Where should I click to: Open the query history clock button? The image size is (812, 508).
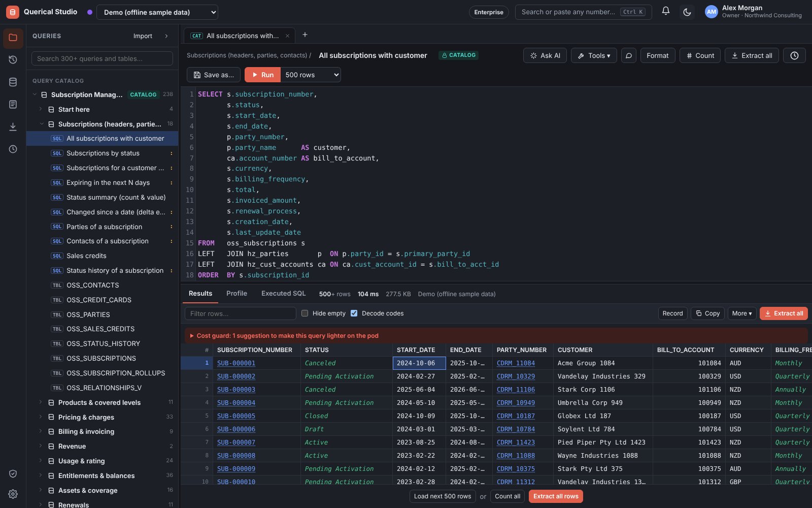tap(794, 55)
